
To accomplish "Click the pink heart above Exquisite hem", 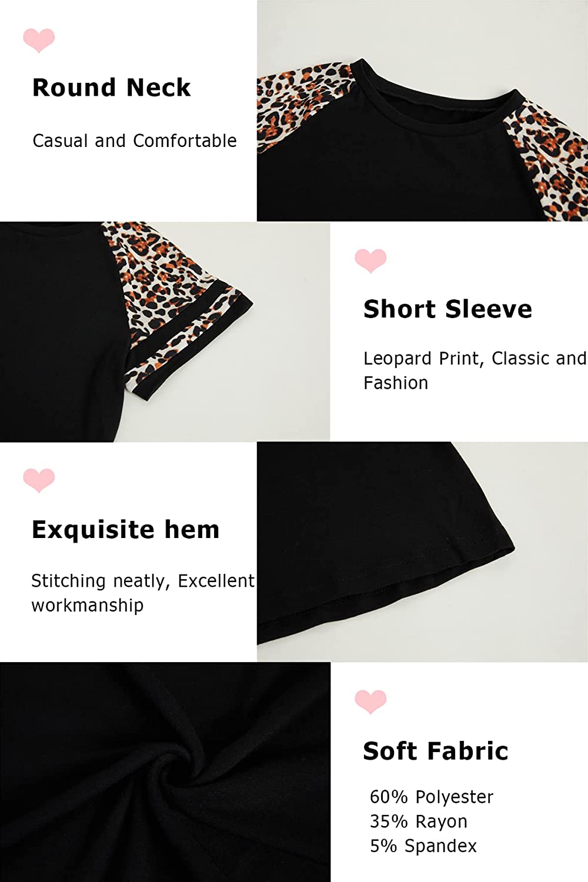I will tap(39, 480).
